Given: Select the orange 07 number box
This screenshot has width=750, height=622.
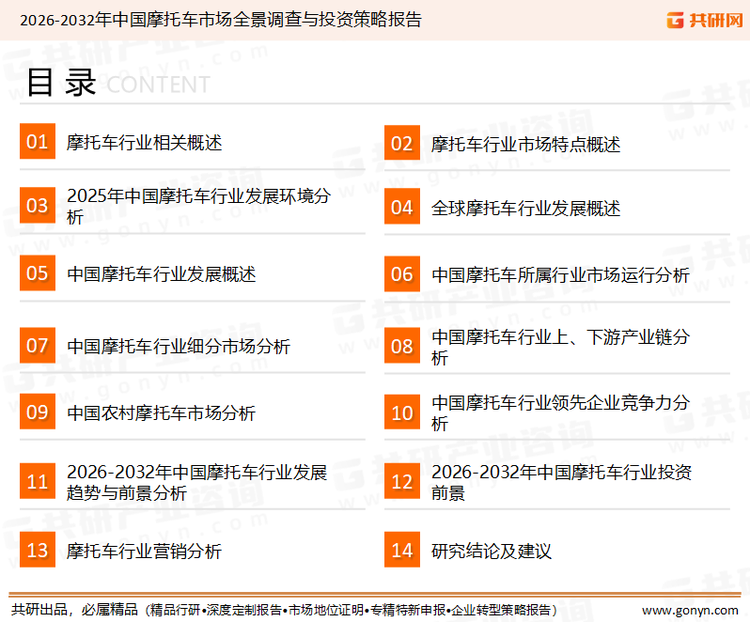Looking at the screenshot, I should click(37, 345).
